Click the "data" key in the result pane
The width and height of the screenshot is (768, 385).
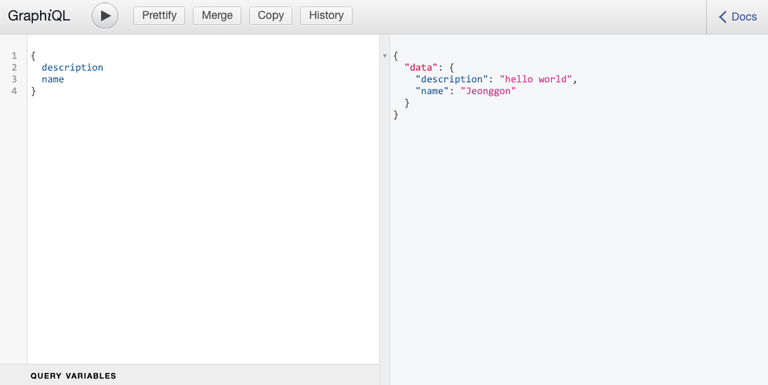coord(421,68)
